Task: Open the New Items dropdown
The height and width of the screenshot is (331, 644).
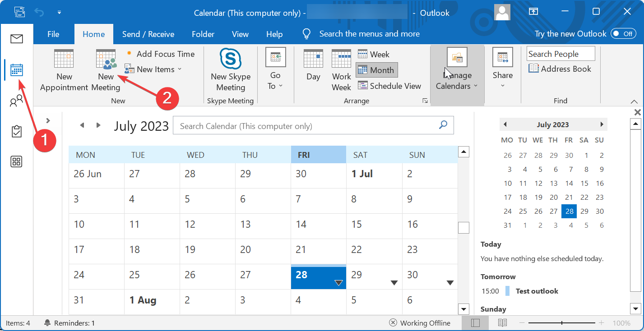Action: click(153, 69)
